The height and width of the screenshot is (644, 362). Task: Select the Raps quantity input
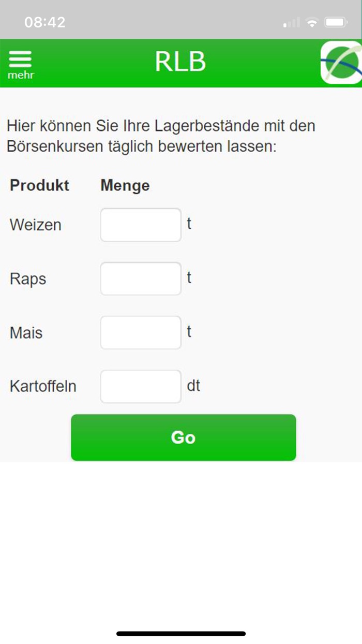click(x=141, y=279)
